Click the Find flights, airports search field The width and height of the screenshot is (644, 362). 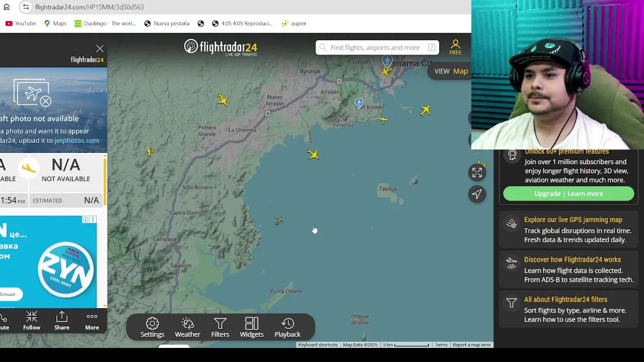pyautogui.click(x=377, y=47)
